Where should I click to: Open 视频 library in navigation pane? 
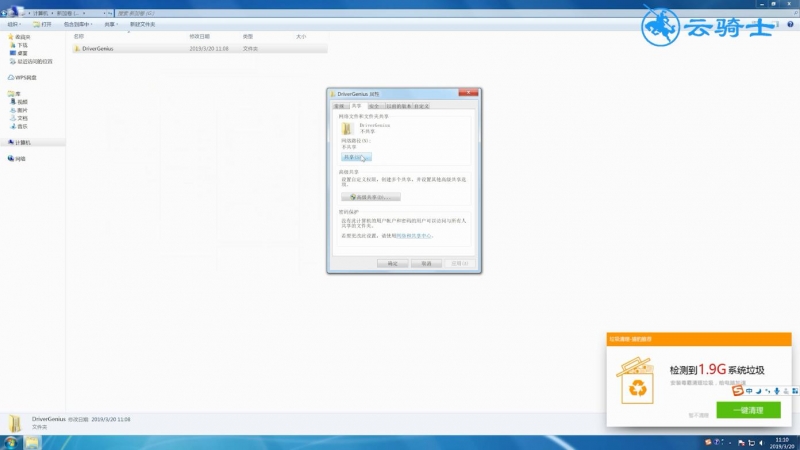pos(19,102)
